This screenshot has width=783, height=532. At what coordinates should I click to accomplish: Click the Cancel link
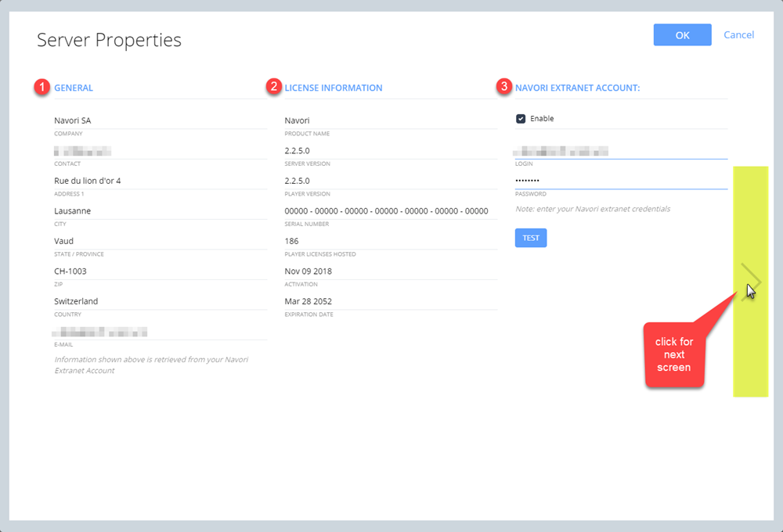(x=738, y=35)
